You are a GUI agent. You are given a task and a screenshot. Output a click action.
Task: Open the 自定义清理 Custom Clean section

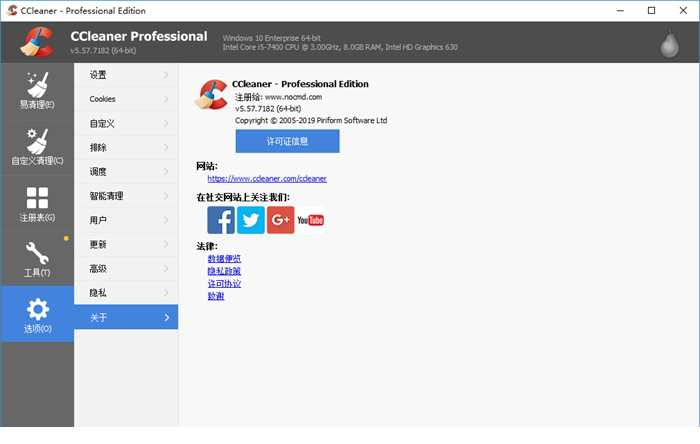point(37,147)
